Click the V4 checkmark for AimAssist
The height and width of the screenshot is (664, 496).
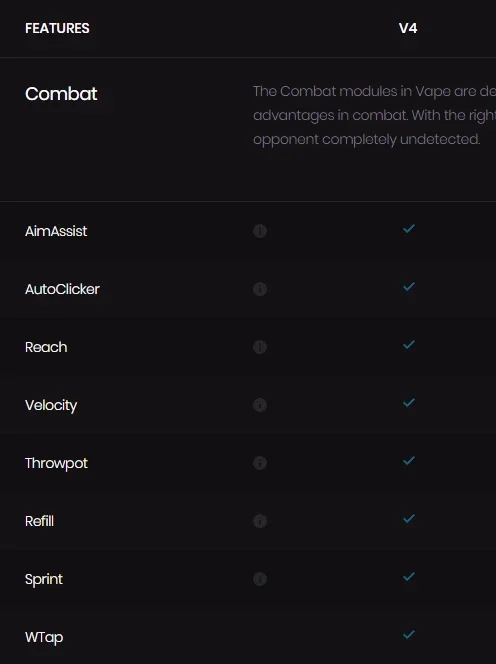click(x=409, y=229)
